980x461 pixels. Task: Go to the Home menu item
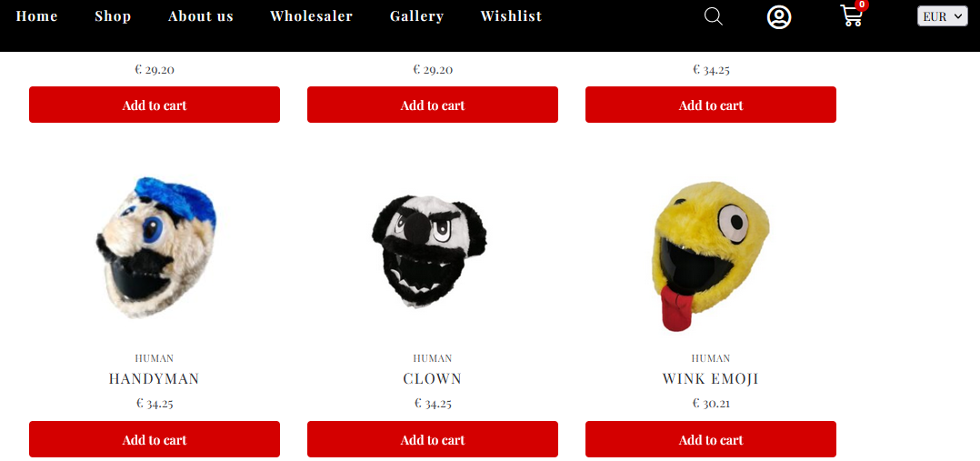pyautogui.click(x=37, y=16)
